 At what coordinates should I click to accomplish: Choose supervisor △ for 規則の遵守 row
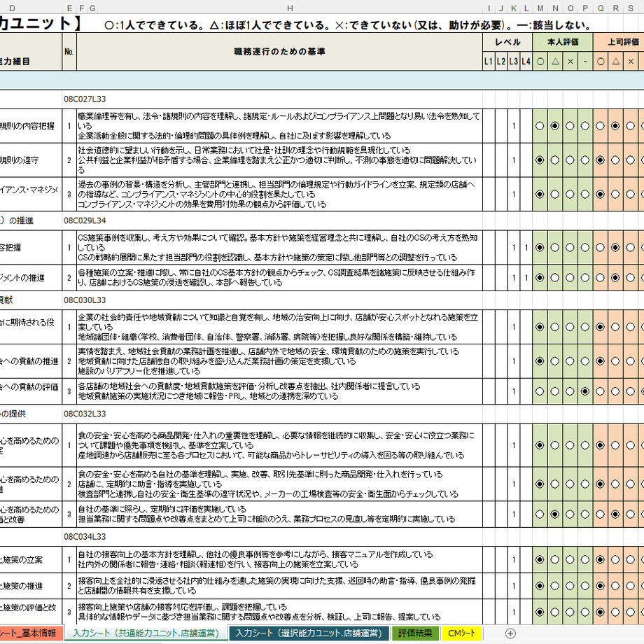pos(615,160)
